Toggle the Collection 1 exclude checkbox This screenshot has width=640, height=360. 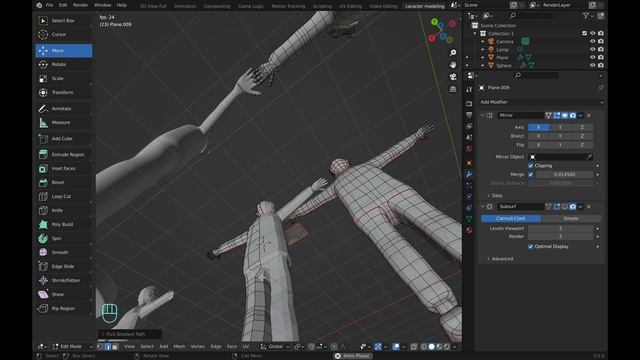pos(584,33)
